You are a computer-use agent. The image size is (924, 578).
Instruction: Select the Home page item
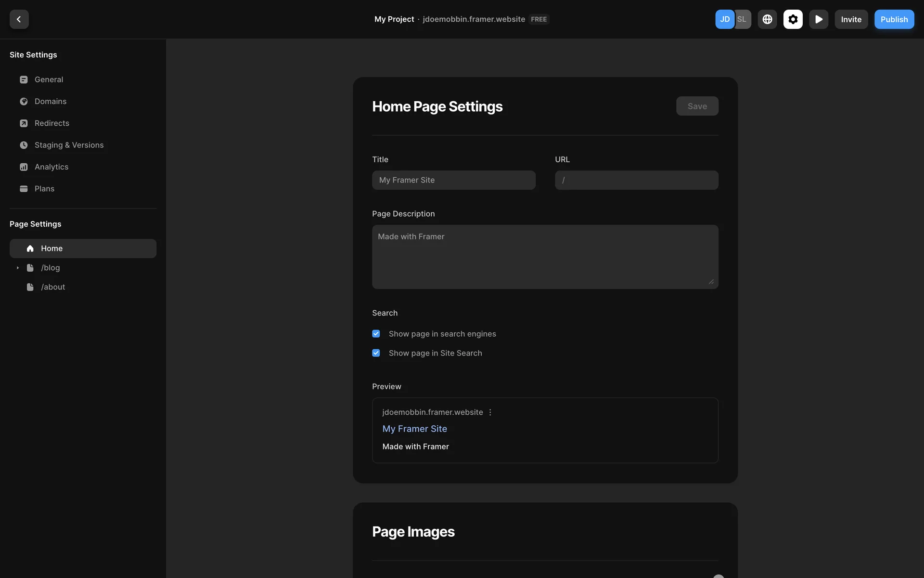83,249
